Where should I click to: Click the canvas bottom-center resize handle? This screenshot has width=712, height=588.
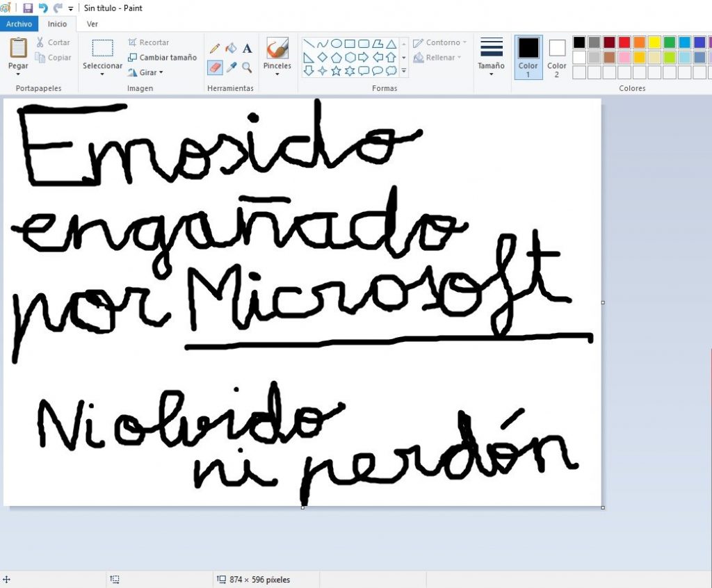pyautogui.click(x=303, y=507)
